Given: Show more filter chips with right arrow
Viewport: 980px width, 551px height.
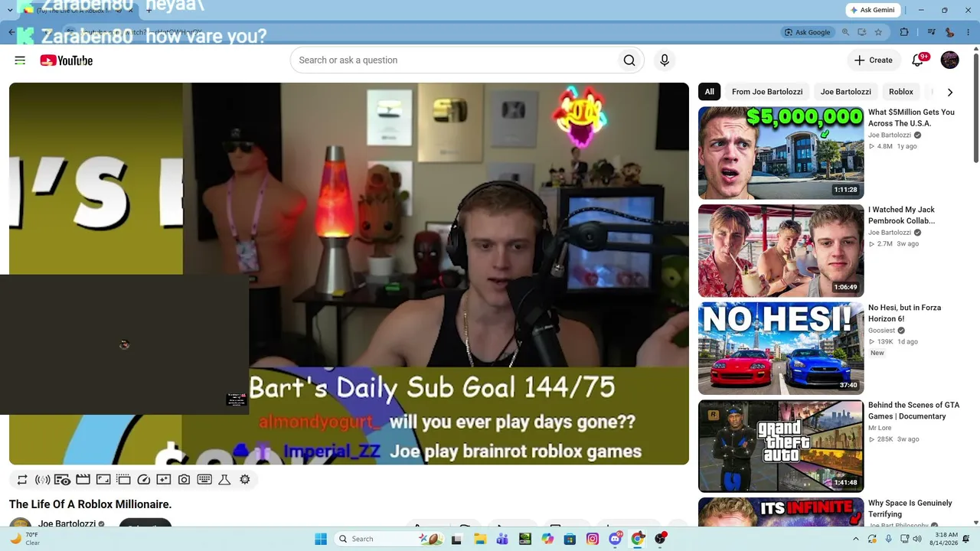Looking at the screenshot, I should click(950, 92).
